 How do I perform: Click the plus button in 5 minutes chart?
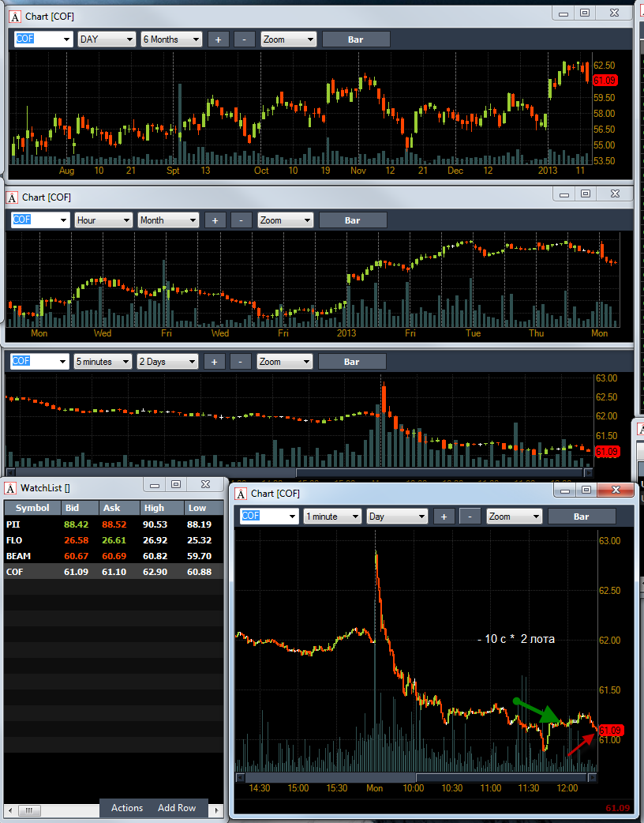point(214,362)
